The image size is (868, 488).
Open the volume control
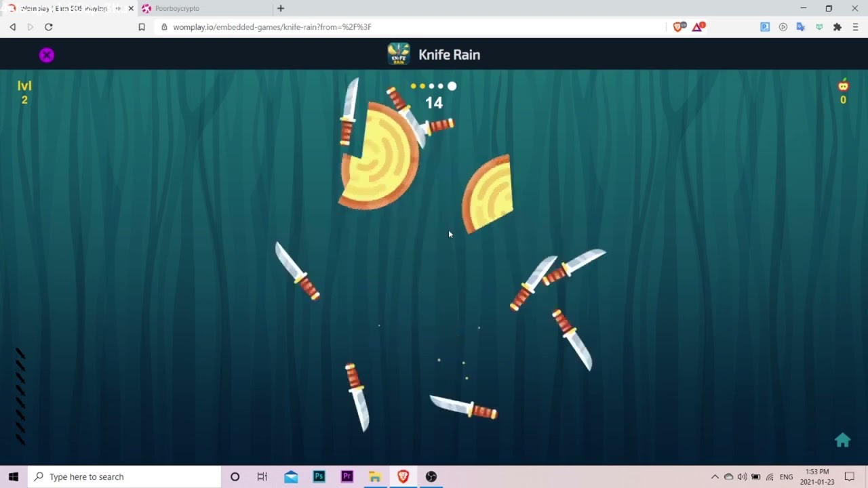742,477
